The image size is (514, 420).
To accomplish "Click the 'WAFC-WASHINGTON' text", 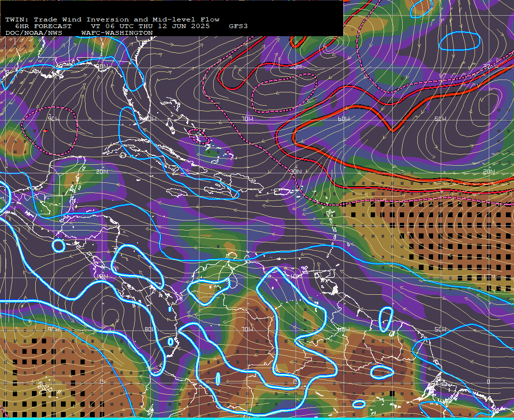I will (x=117, y=33).
